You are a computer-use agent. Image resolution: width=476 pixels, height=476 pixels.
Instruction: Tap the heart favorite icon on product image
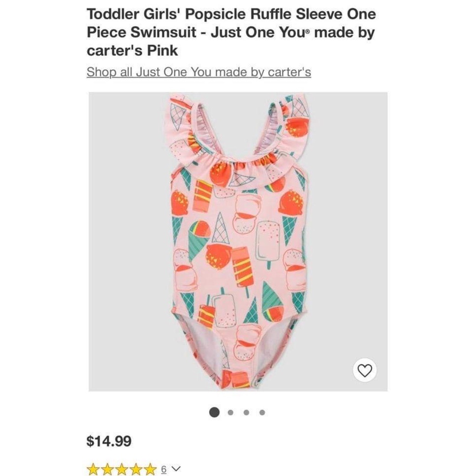tap(364, 370)
